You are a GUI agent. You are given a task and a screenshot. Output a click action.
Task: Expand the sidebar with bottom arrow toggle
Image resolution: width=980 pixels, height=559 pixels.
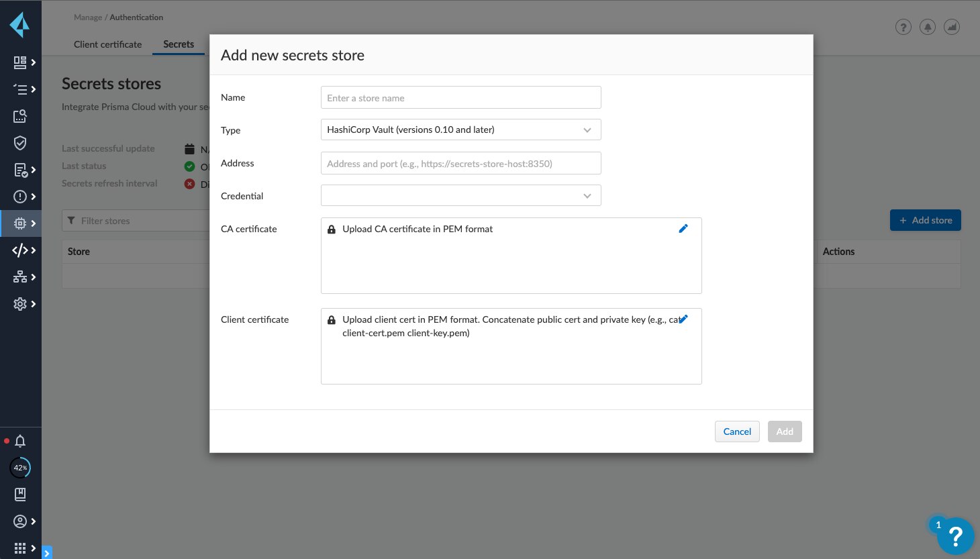click(47, 553)
